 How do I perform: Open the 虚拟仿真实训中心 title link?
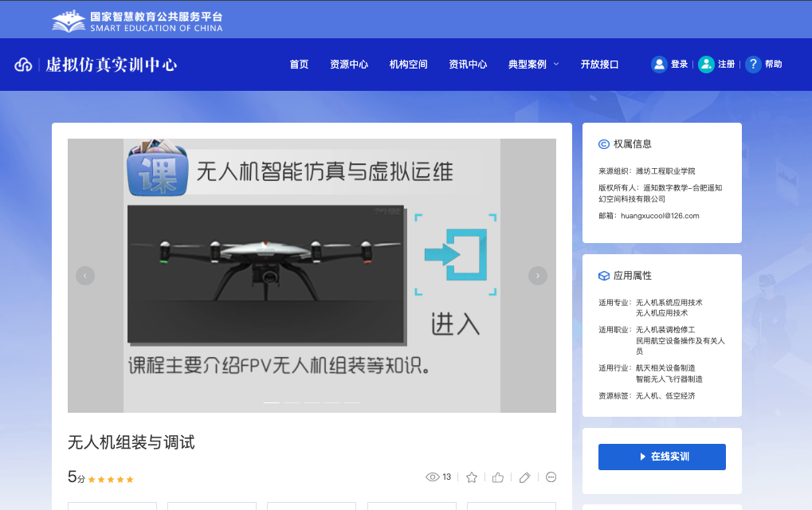[112, 65]
